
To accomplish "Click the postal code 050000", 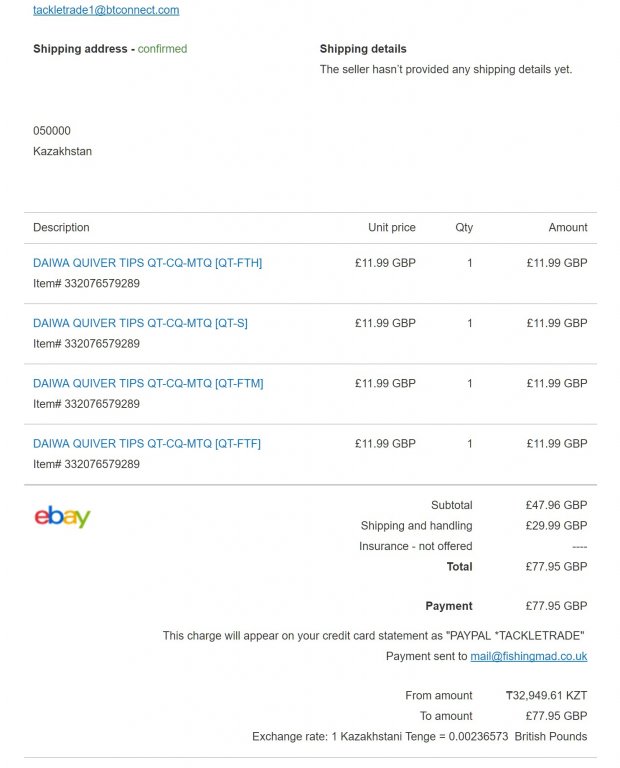I will (52, 131).
